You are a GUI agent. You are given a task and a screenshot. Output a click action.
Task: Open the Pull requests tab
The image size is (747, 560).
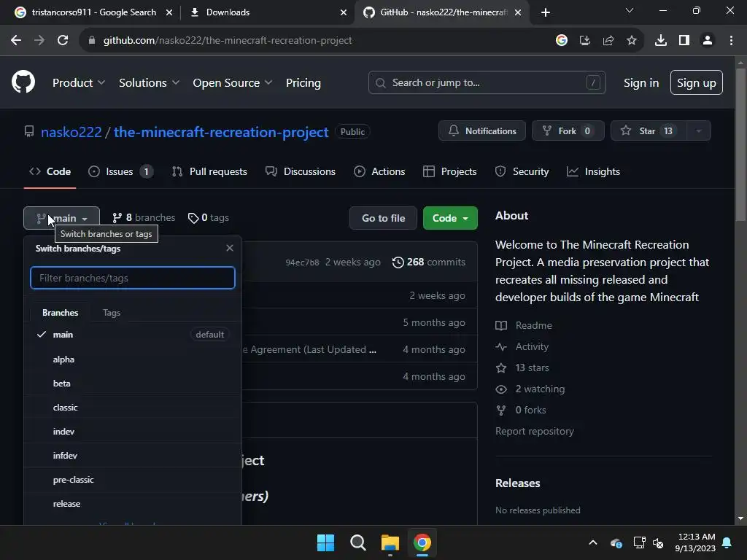[x=209, y=171]
